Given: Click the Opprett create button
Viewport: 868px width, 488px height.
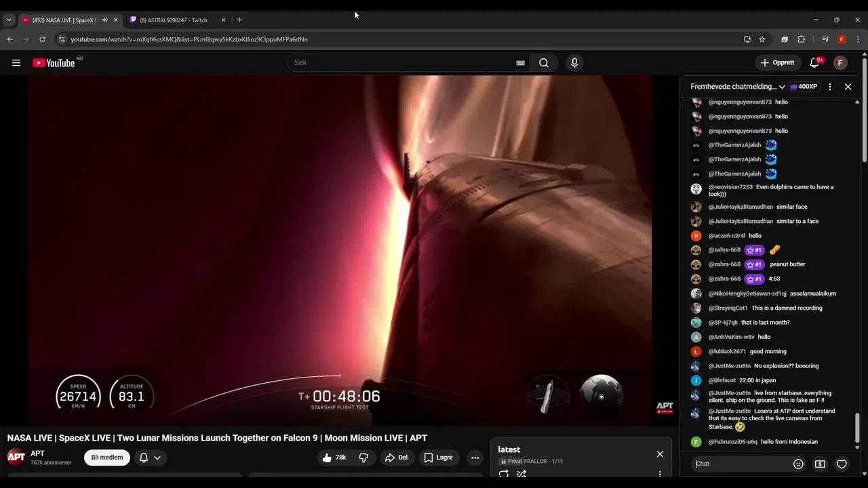Looking at the screenshot, I should point(776,63).
